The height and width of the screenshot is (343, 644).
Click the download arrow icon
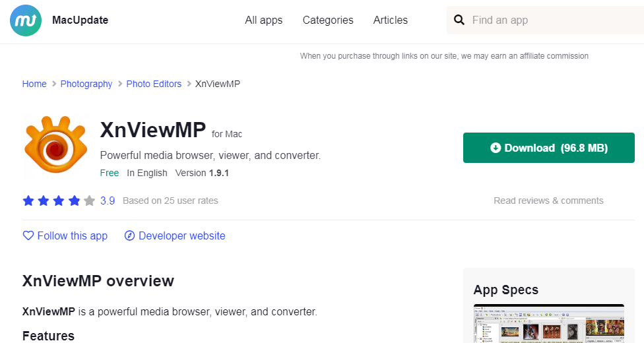coord(496,148)
